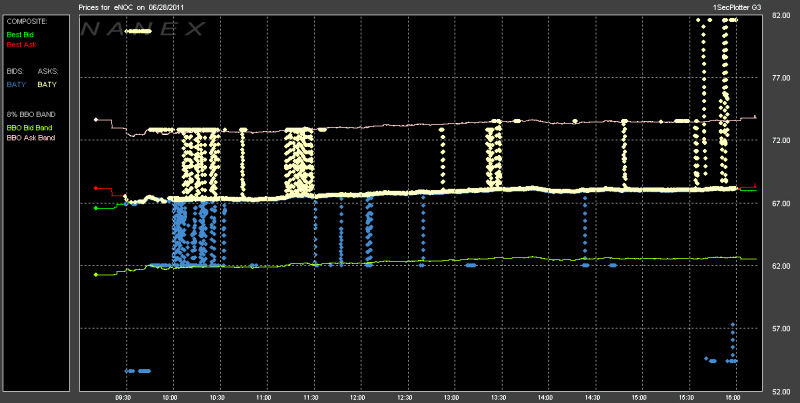The width and height of the screenshot is (800, 403).
Task: Select the BBO Ask Band legend entry
Action: [x=27, y=137]
